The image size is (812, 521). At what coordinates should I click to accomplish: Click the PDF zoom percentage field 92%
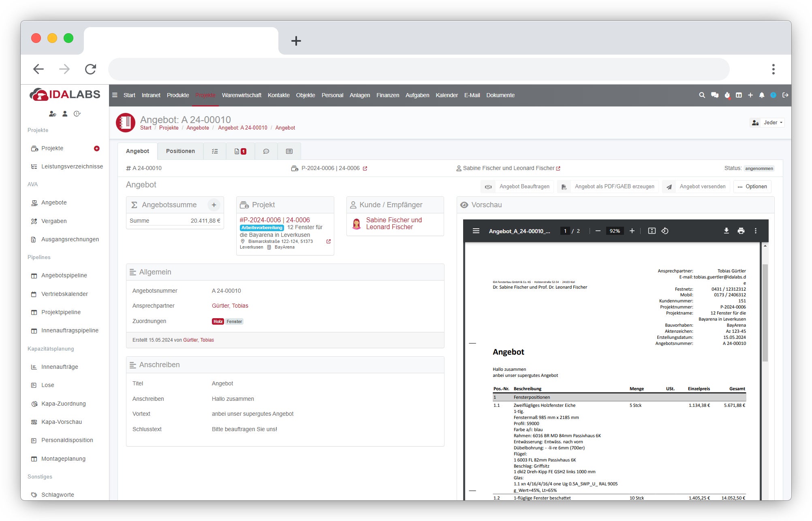click(x=615, y=231)
